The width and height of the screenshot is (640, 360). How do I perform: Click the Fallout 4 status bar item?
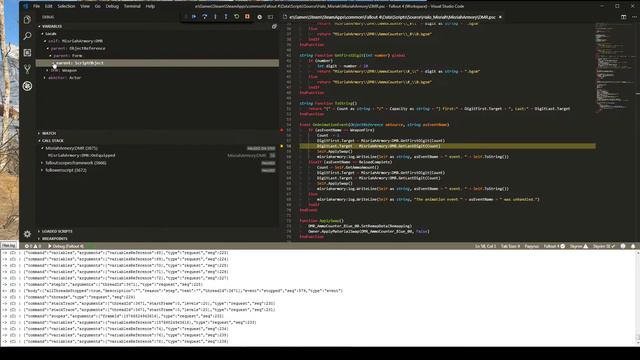pyautogui.click(x=554, y=246)
